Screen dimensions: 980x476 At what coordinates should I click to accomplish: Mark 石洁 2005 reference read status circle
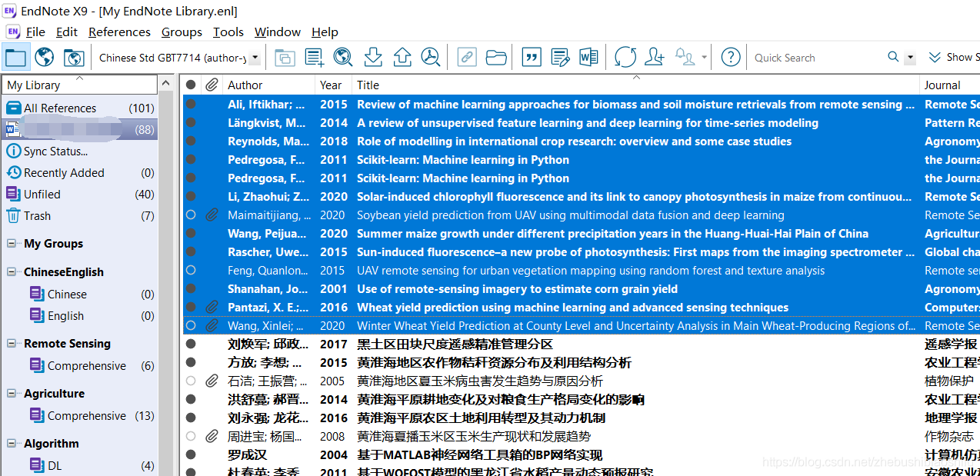point(191,381)
